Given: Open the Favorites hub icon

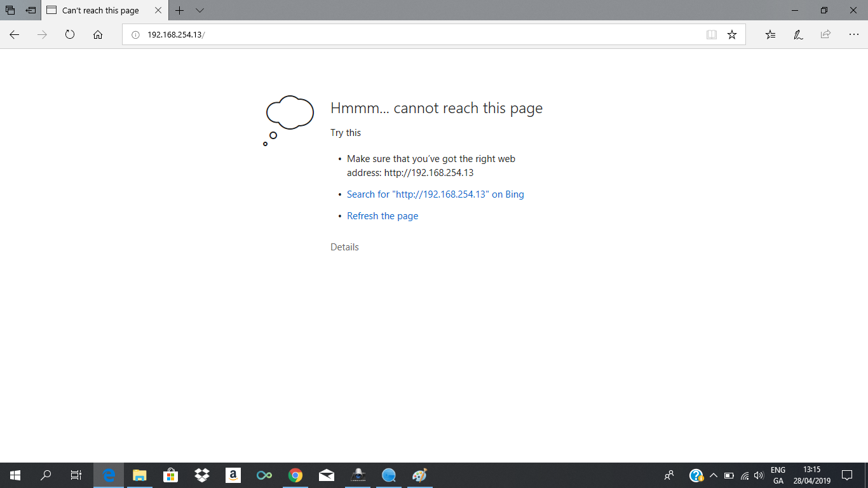Looking at the screenshot, I should click(770, 35).
